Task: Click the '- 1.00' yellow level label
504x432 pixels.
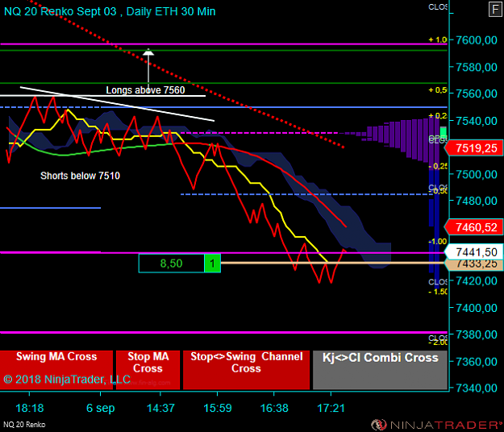Action: [438, 241]
